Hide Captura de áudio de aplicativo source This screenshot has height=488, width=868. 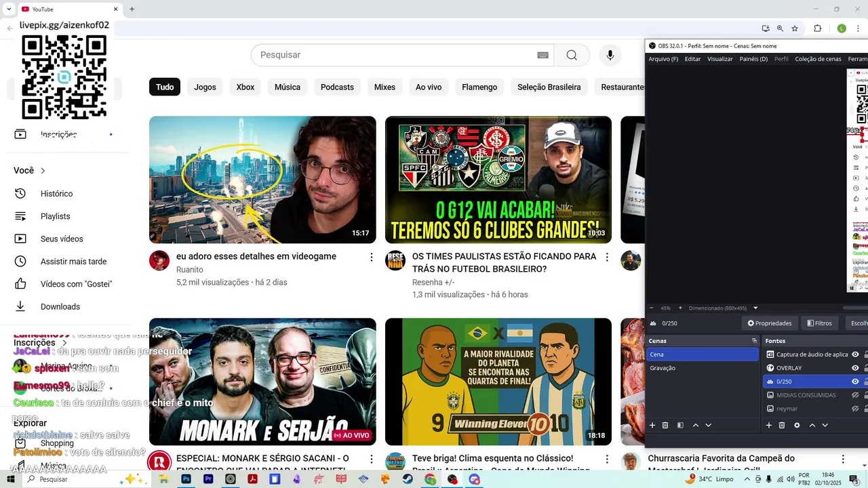point(855,354)
